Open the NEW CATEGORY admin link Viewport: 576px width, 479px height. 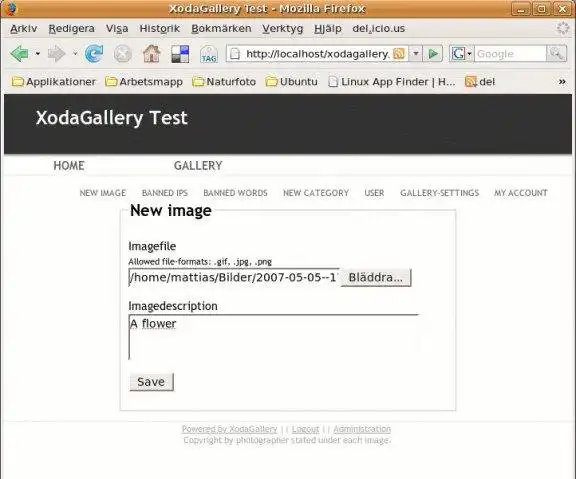point(316,193)
